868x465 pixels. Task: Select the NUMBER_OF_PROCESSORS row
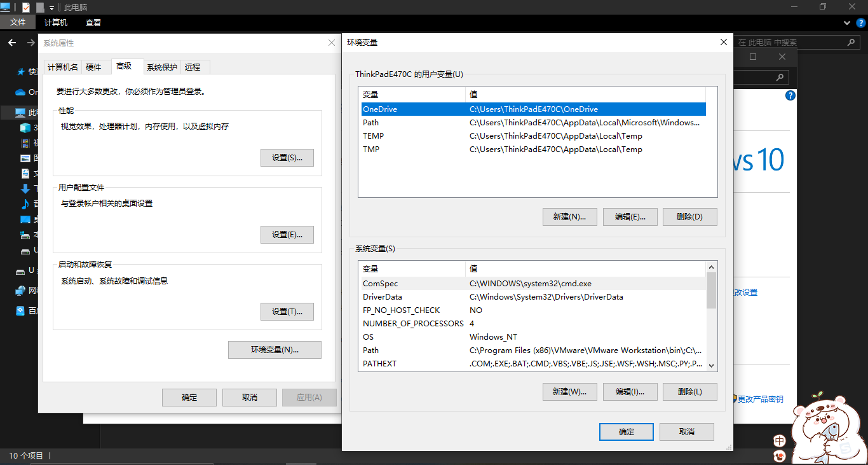(534, 323)
